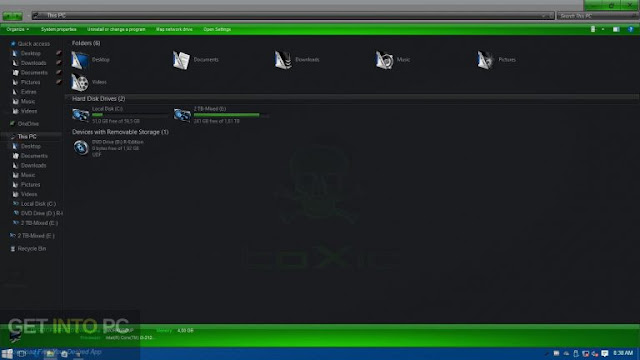Select the Local Disk (C:) drive icon
The height and width of the screenshot is (360, 640).
80,115
